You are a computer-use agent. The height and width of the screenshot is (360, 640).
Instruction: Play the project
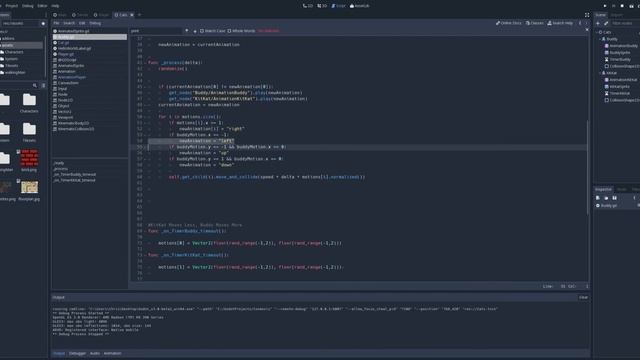605,6
